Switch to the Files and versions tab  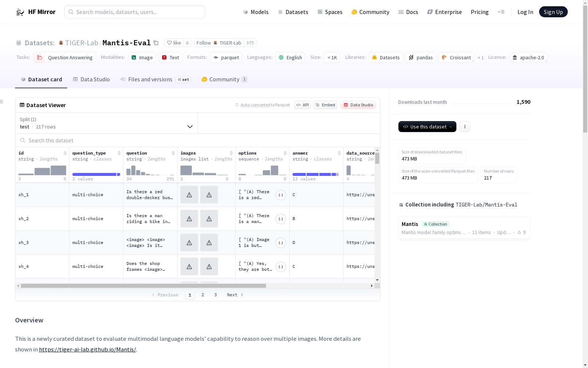pyautogui.click(x=150, y=79)
